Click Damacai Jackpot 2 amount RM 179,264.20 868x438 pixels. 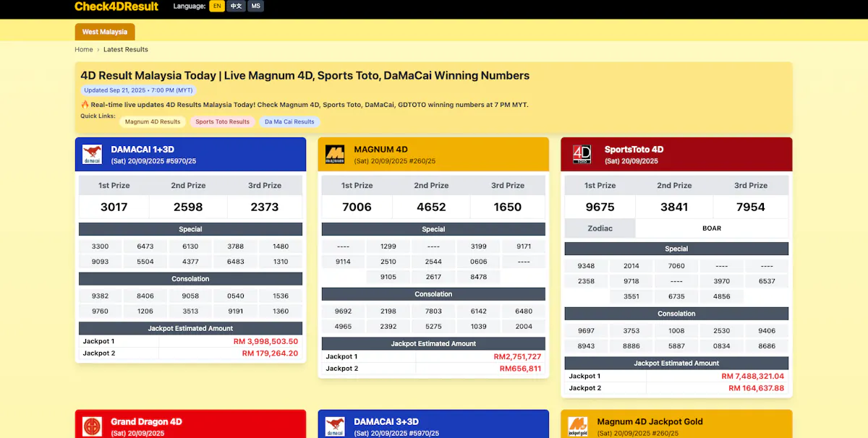coord(270,353)
